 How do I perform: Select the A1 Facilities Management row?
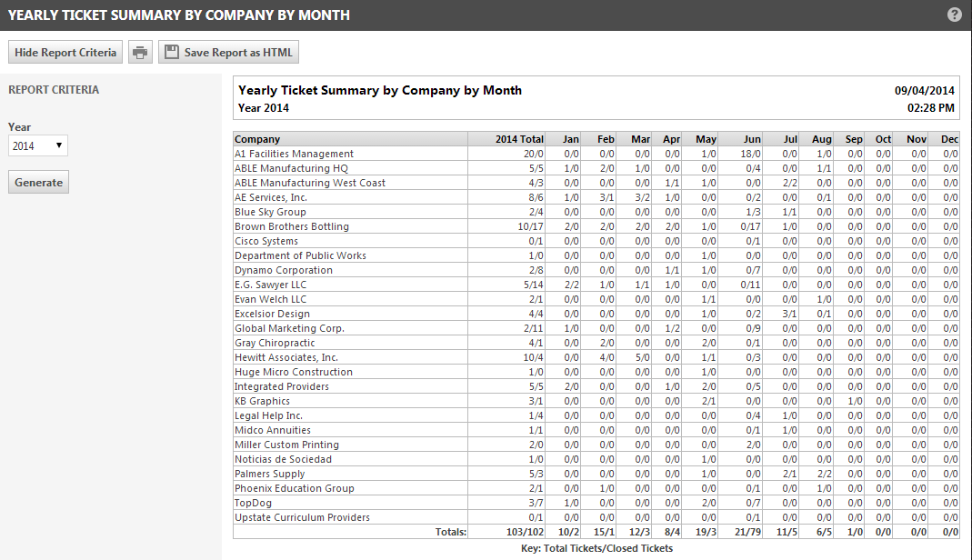tap(294, 154)
